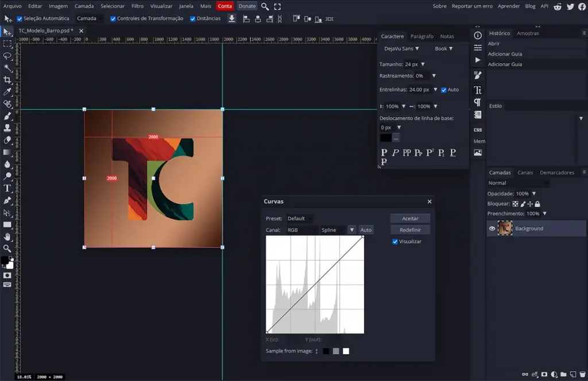Click the Conta button
Image resolution: width=588 pixels, height=381 pixels.
[x=225, y=6]
